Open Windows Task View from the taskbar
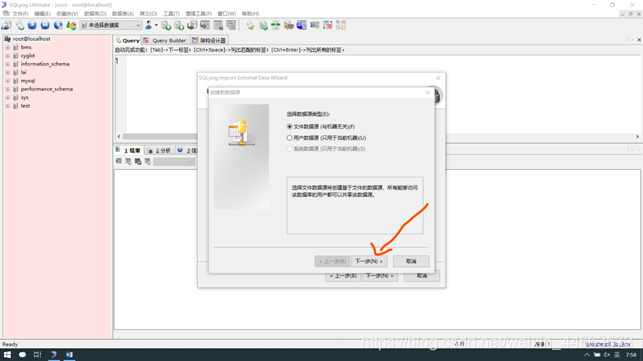This screenshot has height=361, width=643. click(37, 354)
